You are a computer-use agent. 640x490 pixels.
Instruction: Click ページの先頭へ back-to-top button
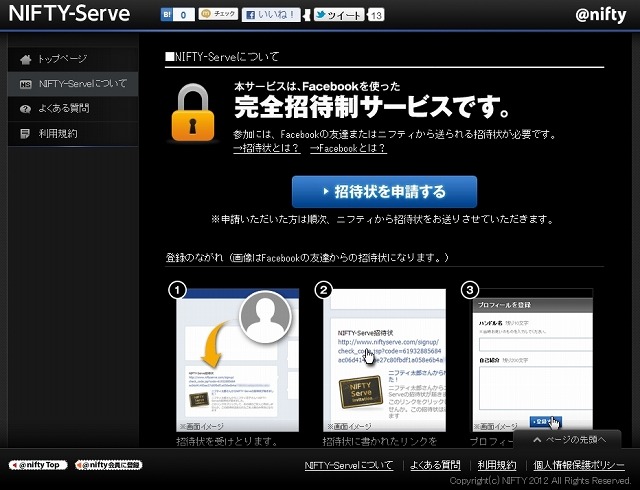567,439
